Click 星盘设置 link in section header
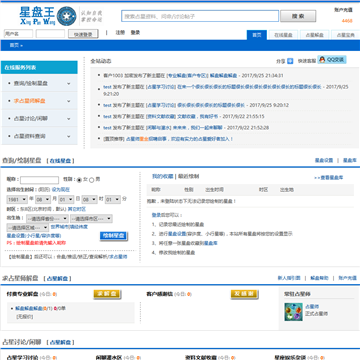 [x=324, y=160]
